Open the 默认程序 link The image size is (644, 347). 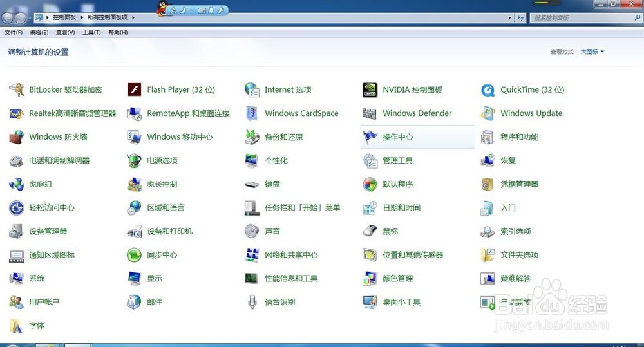pyautogui.click(x=397, y=184)
